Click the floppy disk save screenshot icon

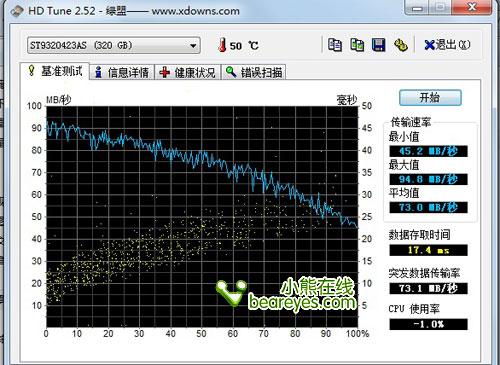(x=378, y=45)
